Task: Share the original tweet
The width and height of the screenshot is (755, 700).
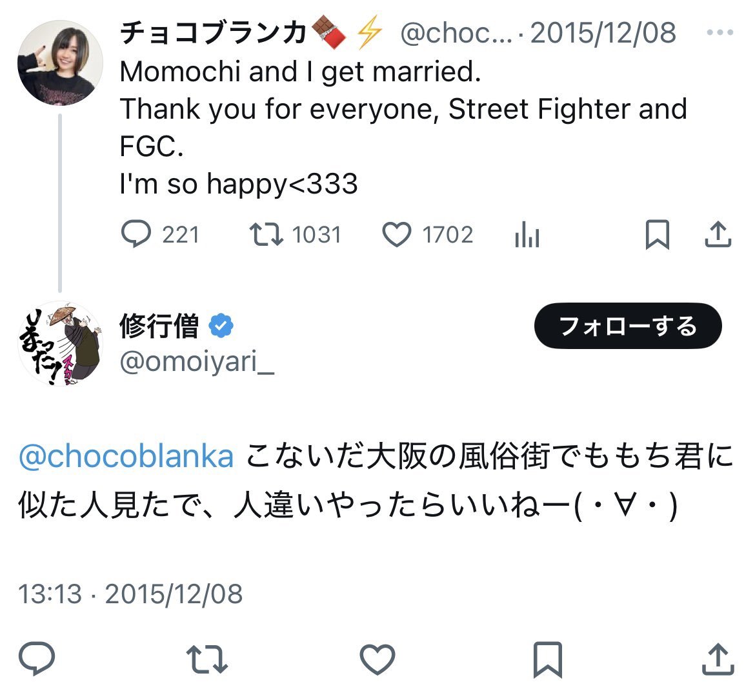Action: tap(718, 235)
